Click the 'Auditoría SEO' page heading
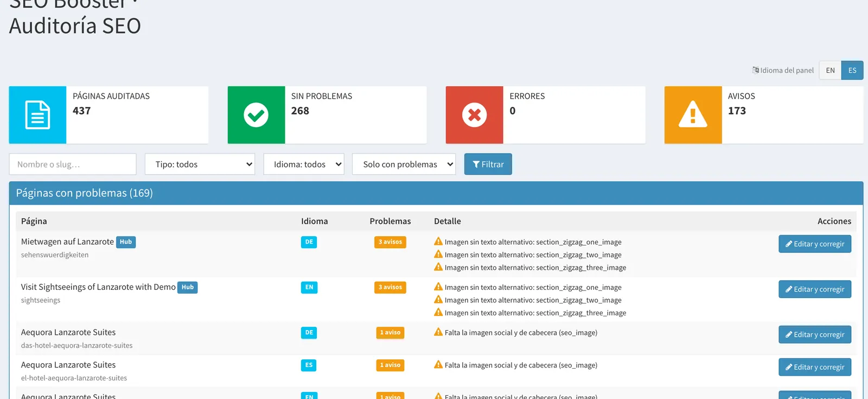Viewport: 868px width, 399px height. click(75, 26)
